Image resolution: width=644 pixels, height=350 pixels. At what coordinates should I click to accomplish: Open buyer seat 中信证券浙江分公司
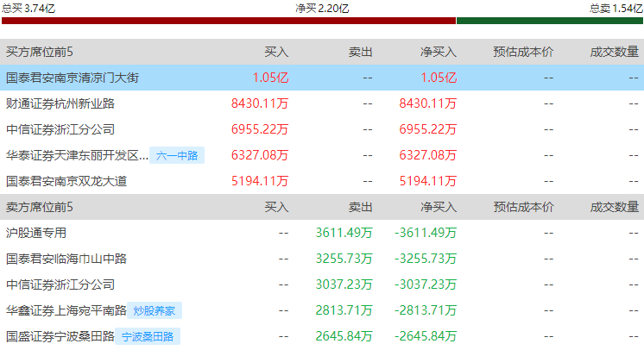pyautogui.click(x=60, y=129)
